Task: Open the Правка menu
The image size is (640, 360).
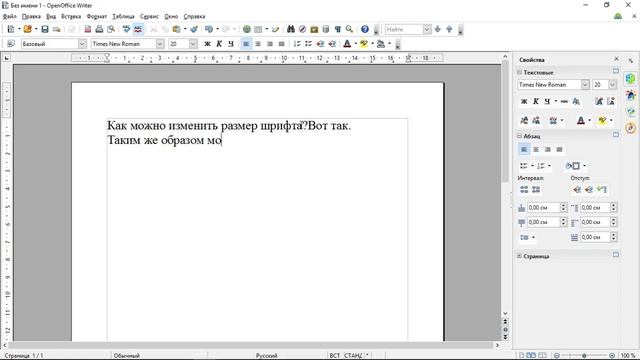Action: pyautogui.click(x=31, y=16)
